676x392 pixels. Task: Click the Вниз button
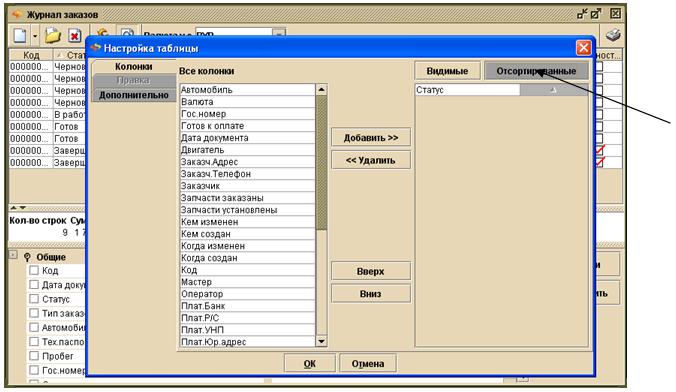371,294
